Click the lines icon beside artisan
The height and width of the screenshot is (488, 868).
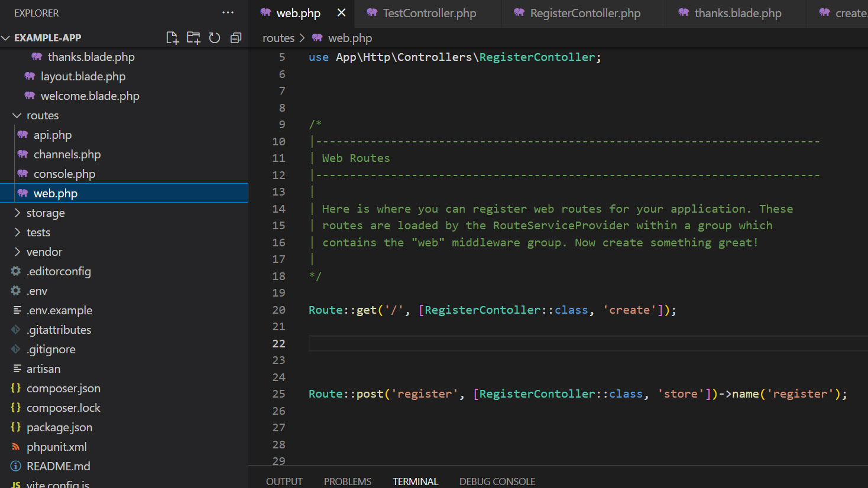[17, 369]
